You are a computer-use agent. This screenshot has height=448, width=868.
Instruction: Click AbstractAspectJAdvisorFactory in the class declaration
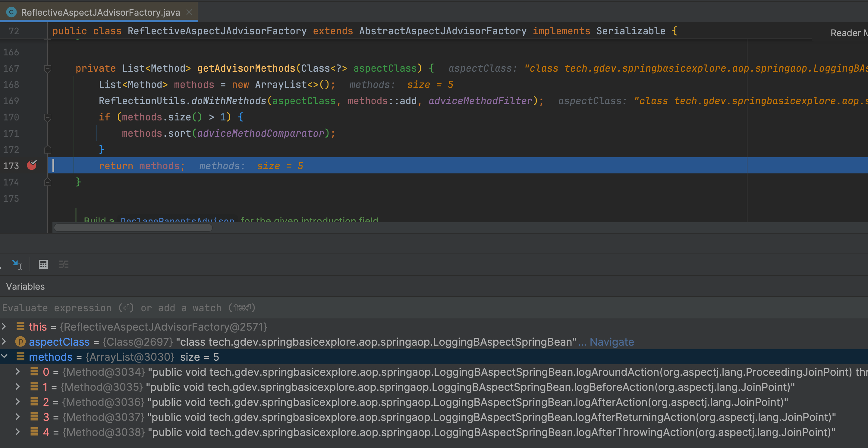(443, 31)
